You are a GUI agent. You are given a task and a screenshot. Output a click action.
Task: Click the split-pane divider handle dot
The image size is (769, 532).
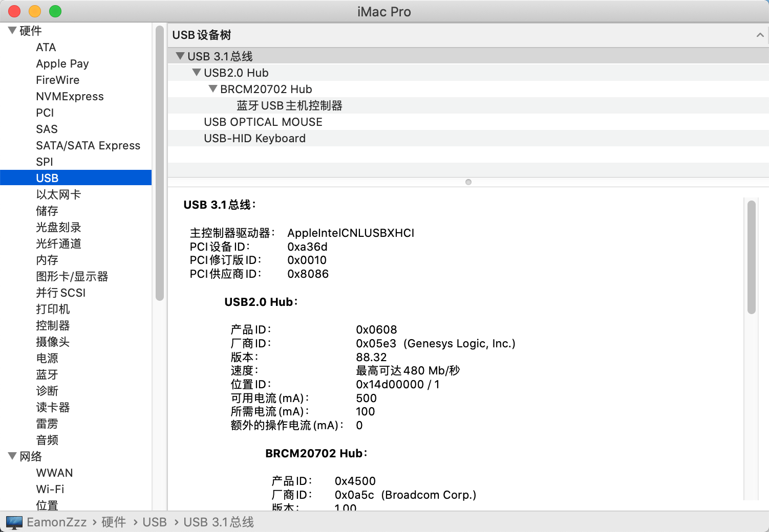[x=468, y=182]
